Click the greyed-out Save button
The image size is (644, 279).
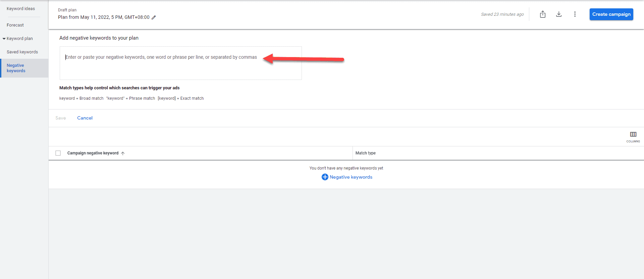[x=61, y=118]
